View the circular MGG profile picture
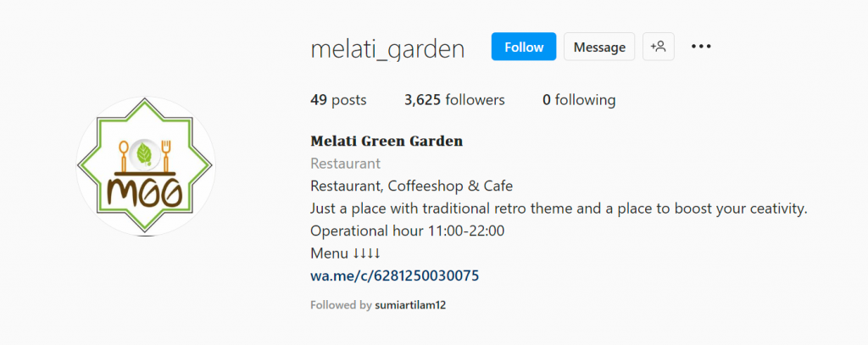Viewport: 868px width, 345px height. point(145,167)
